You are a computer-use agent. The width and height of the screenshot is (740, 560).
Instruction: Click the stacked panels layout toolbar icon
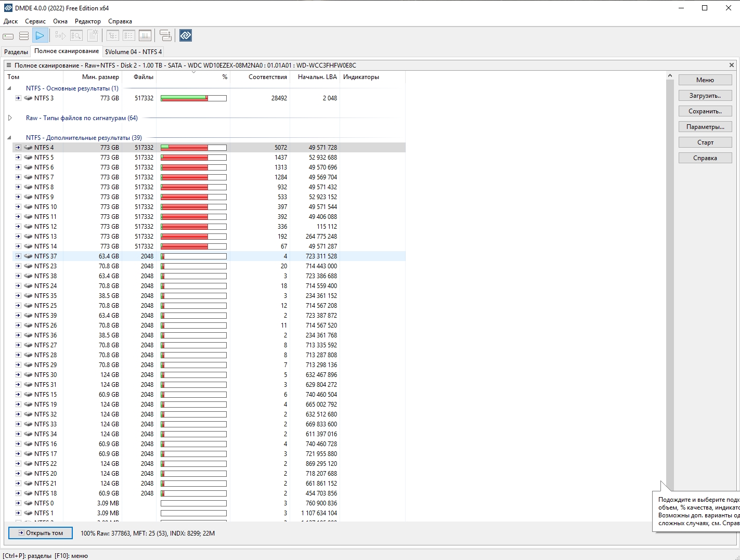[165, 36]
